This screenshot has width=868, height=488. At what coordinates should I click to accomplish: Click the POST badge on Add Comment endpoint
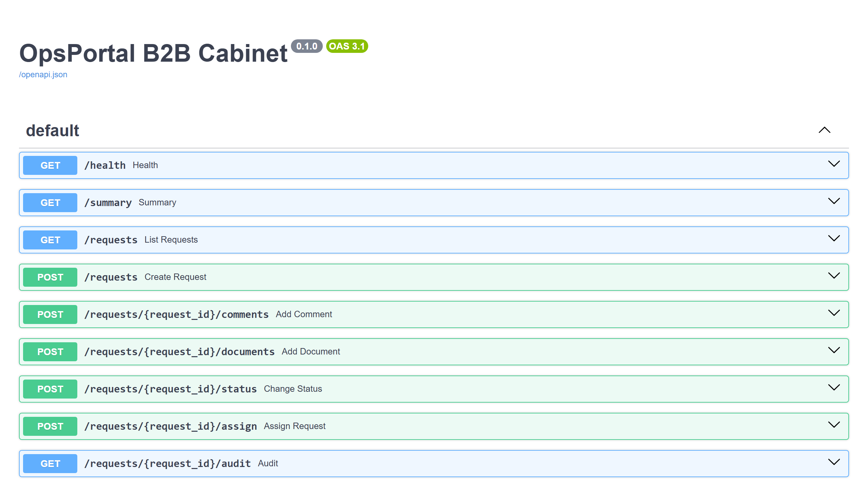tap(50, 314)
